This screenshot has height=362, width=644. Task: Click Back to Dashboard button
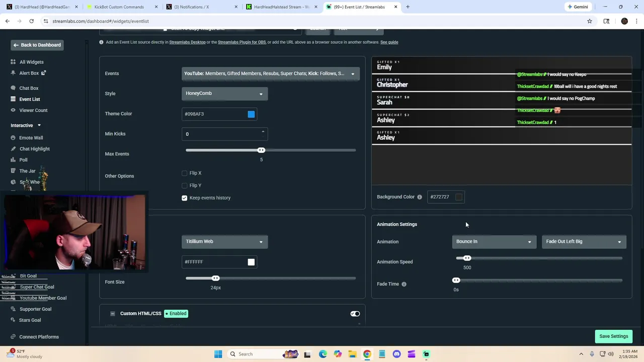(x=37, y=45)
